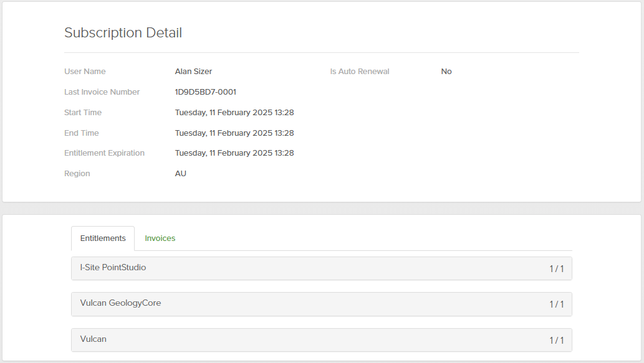Click the 1/1 count for Vulcan GeologyCore

click(556, 304)
